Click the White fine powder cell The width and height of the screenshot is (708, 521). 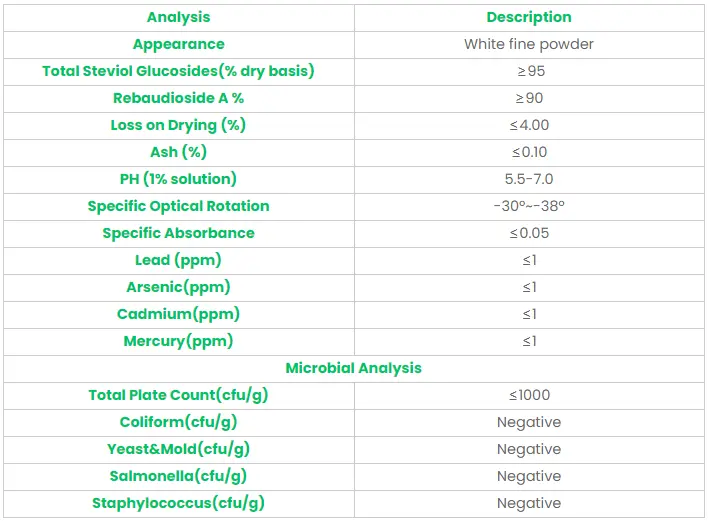[x=529, y=44]
